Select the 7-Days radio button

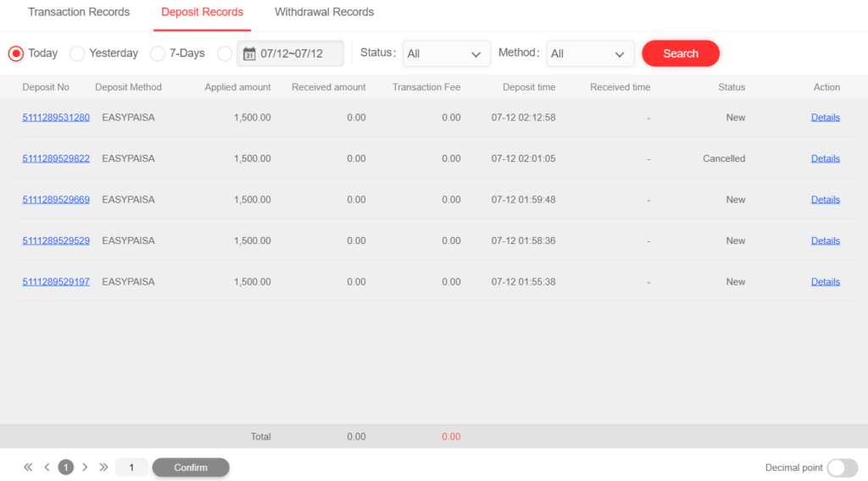click(157, 53)
